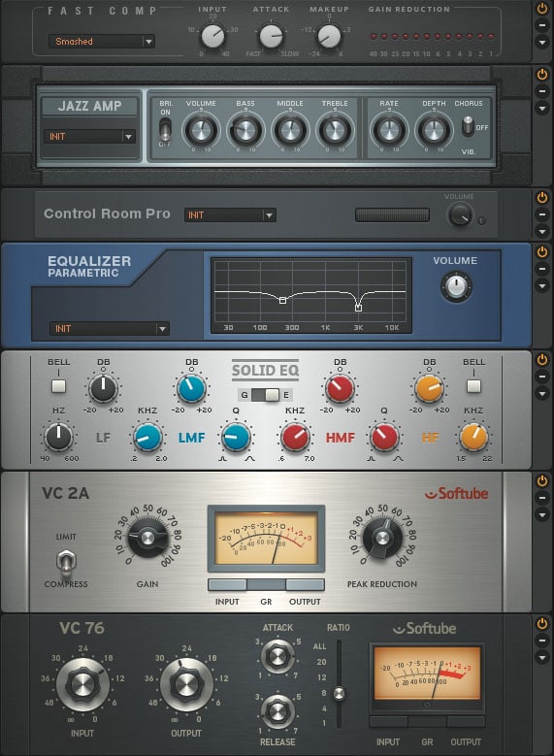Open the Fast Comp 'Smashed' preset dropdown
Viewport: 554px width, 756px height.
point(102,42)
